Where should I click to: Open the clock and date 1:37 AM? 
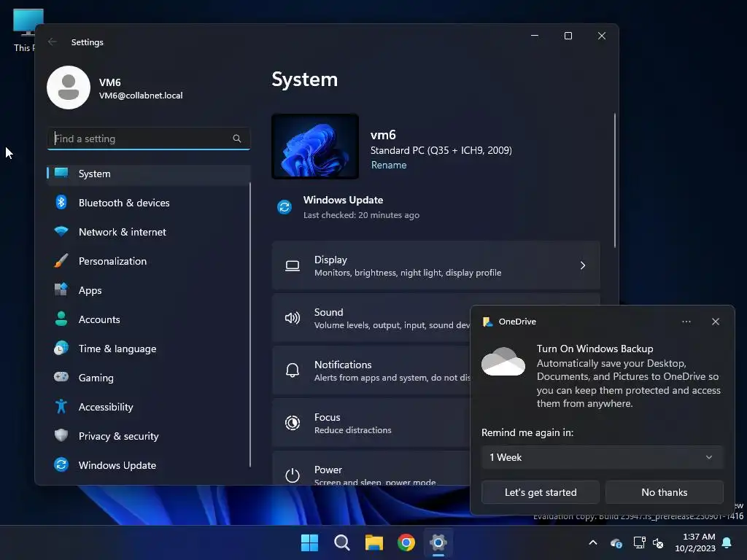pyautogui.click(x=695, y=542)
